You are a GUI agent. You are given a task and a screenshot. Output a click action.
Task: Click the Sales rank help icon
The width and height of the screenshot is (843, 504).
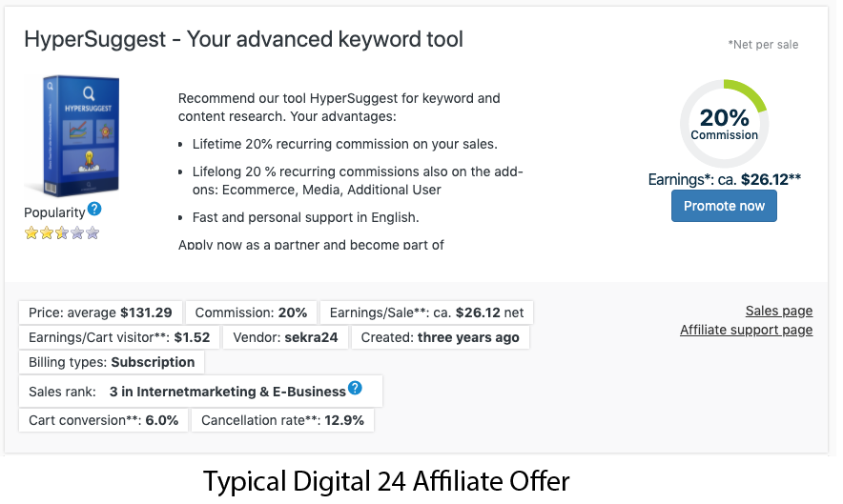(x=355, y=389)
